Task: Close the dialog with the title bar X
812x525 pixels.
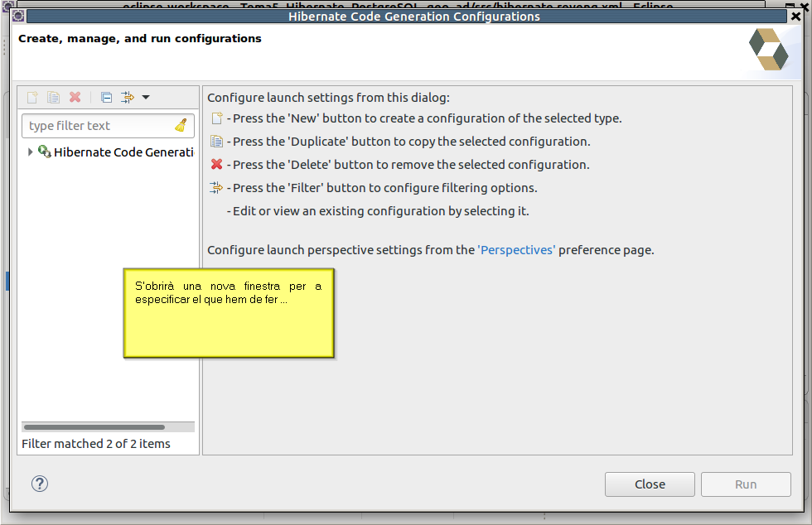Action: (x=796, y=17)
